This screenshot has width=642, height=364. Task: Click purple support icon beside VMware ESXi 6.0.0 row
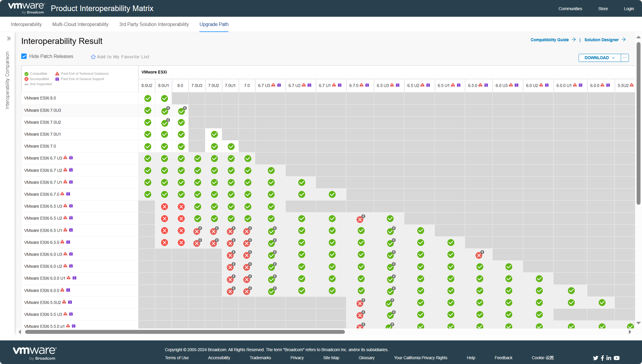(x=68, y=290)
